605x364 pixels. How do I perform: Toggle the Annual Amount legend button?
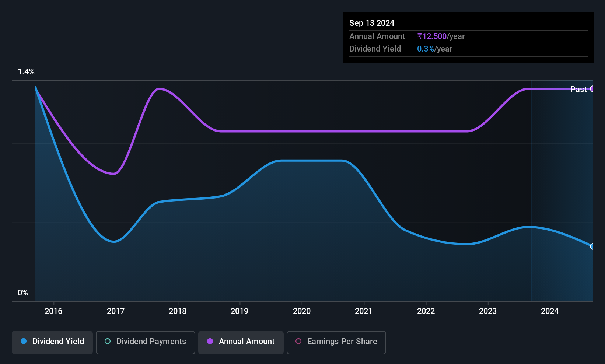[241, 342]
